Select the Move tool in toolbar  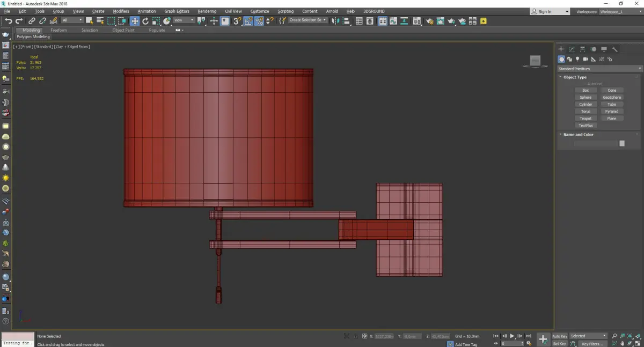pyautogui.click(x=134, y=21)
